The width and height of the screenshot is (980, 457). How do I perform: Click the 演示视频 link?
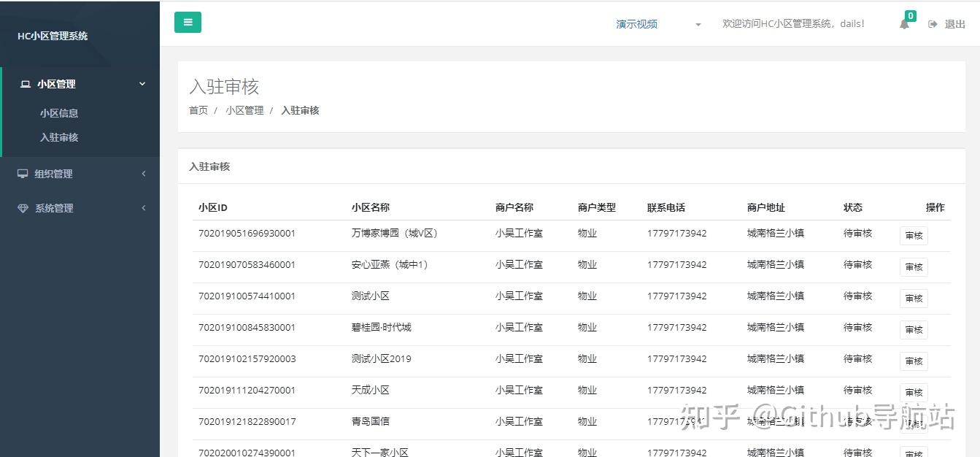coord(637,24)
